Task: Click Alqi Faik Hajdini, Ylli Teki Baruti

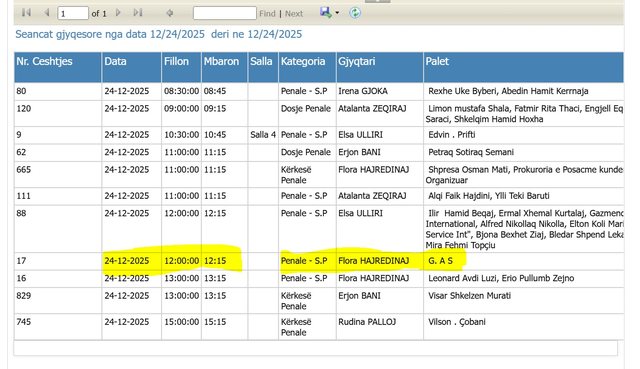Action: click(x=489, y=196)
